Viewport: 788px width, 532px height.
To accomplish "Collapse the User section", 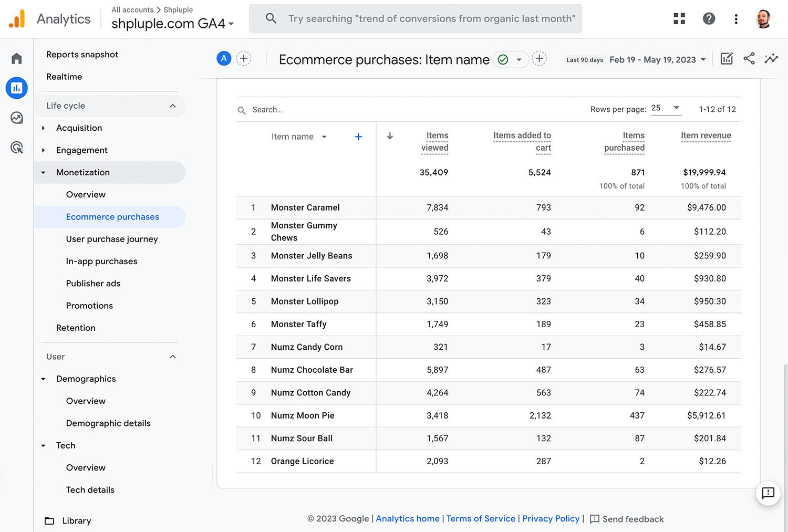I will (x=173, y=357).
